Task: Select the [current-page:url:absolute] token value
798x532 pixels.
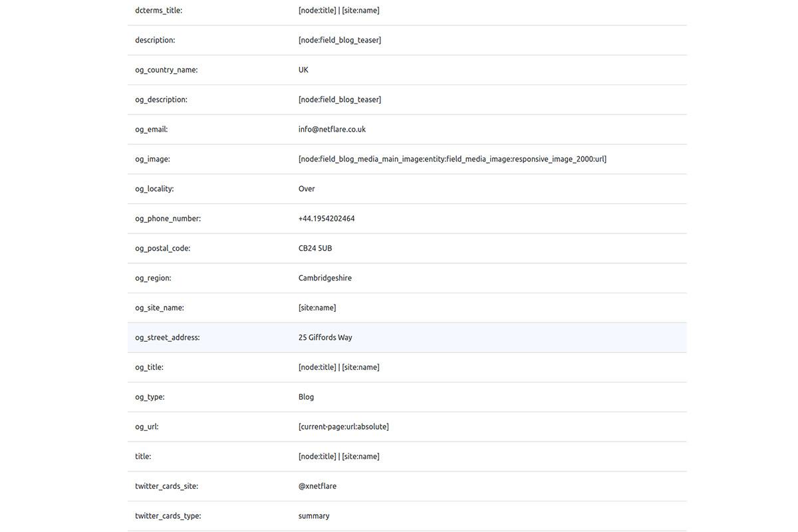Action: point(344,427)
